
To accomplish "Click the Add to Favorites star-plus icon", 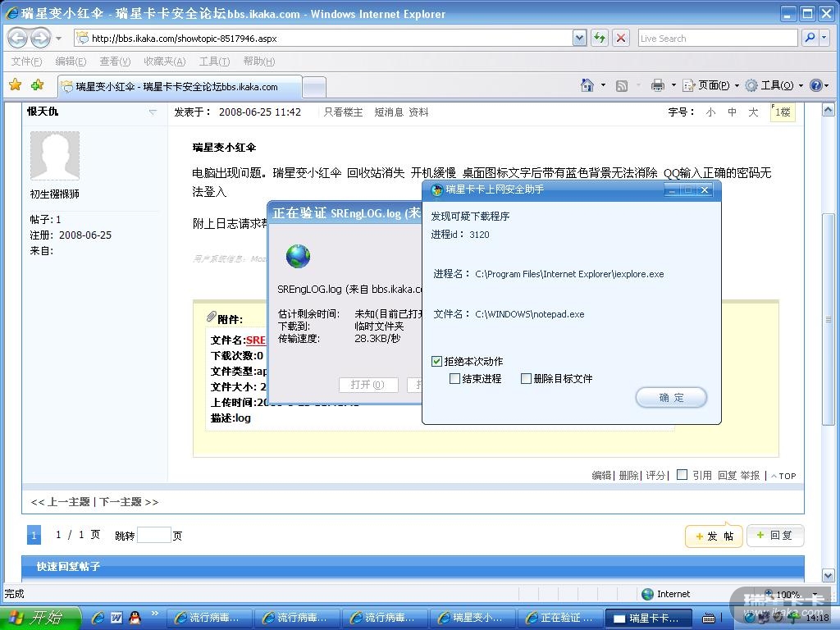I will [38, 84].
